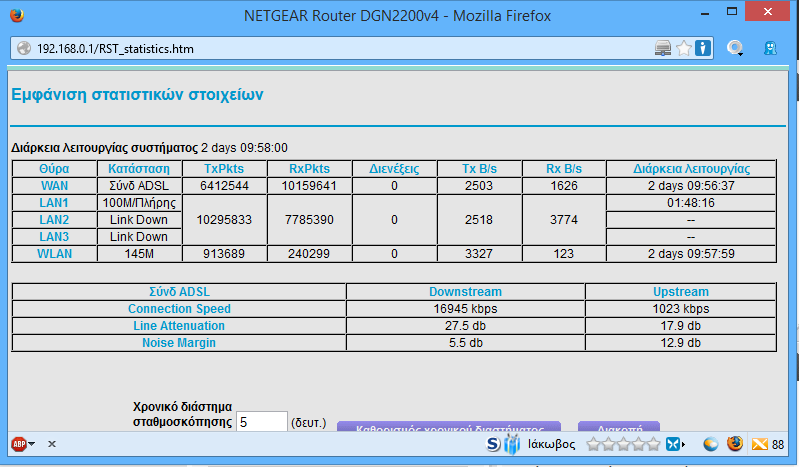The width and height of the screenshot is (799, 467).
Task: Click upstream attenuation 17.9 db
Action: tap(681, 326)
